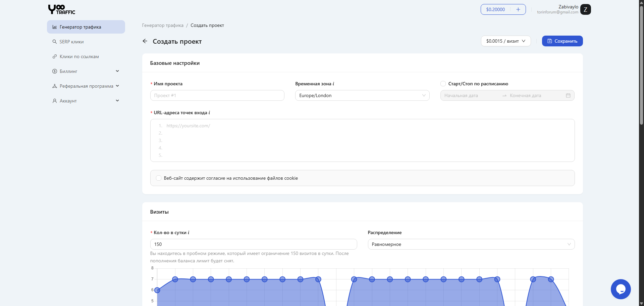Open the Z user avatar
644x306 pixels.
click(586, 9)
